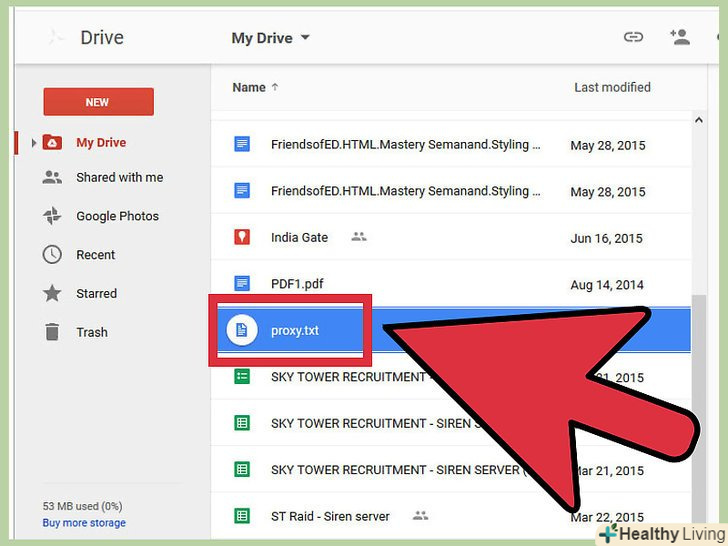The height and width of the screenshot is (546, 728).
Task: Open the Recent files view
Action: [x=96, y=255]
